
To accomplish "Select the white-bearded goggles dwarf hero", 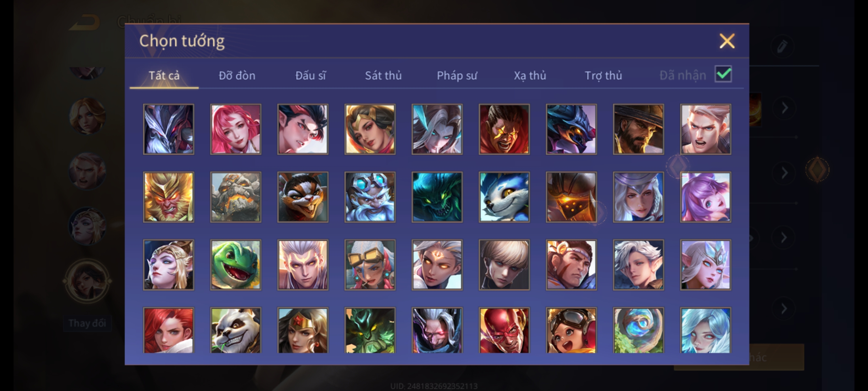I will pyautogui.click(x=370, y=197).
